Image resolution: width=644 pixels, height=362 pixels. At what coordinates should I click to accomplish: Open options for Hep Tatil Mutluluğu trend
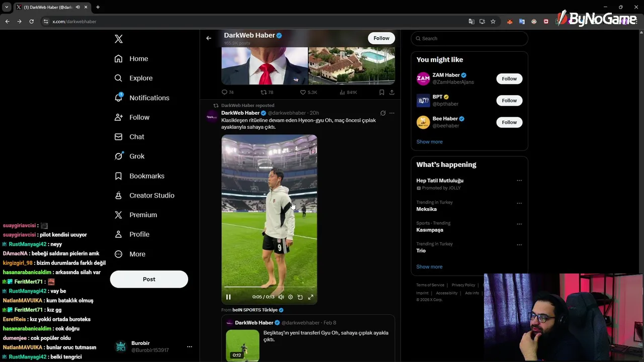tap(519, 180)
